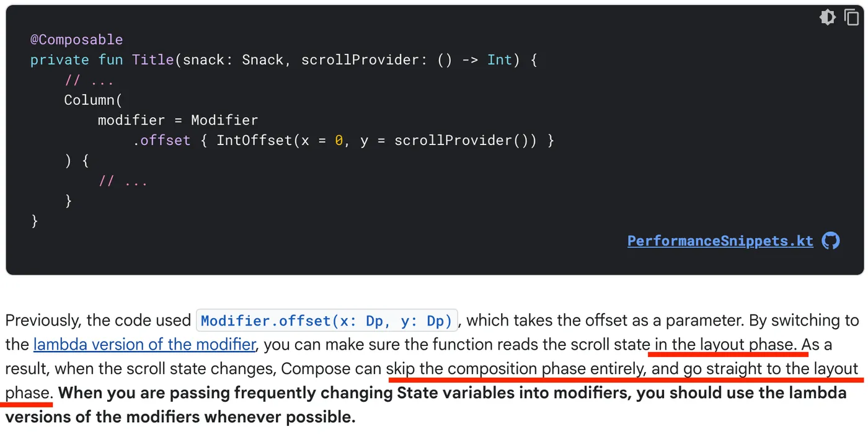Click the Column( call in the code

(x=93, y=100)
